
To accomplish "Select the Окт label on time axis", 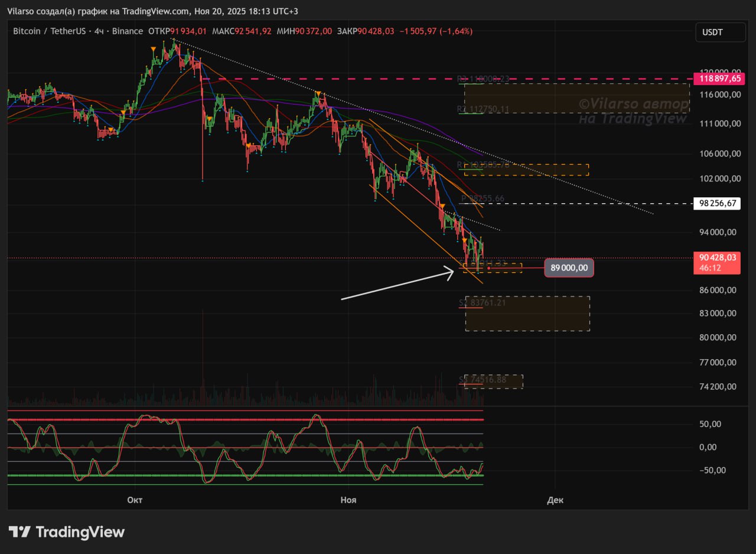I will pyautogui.click(x=135, y=500).
